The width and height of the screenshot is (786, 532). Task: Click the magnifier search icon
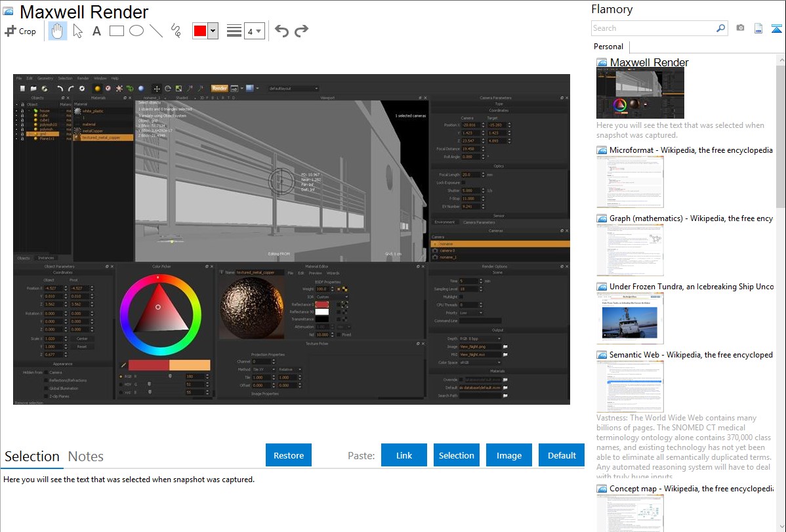[721, 28]
